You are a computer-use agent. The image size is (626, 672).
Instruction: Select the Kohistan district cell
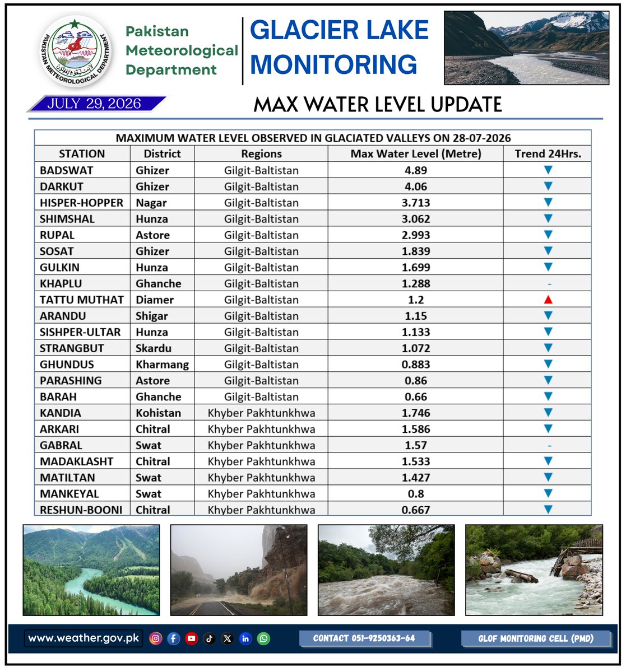(x=162, y=413)
